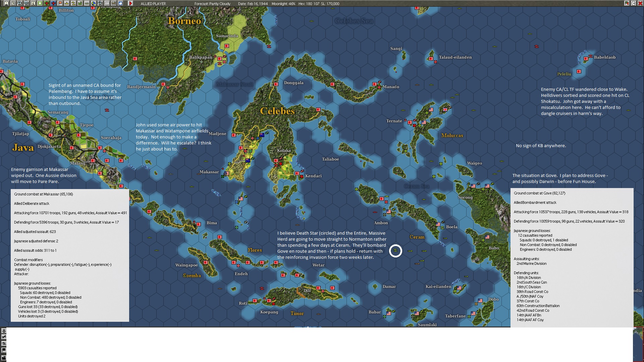Image resolution: width=644 pixels, height=362 pixels.
Task: Click the save game floppy icon
Action: pos(6,3)
